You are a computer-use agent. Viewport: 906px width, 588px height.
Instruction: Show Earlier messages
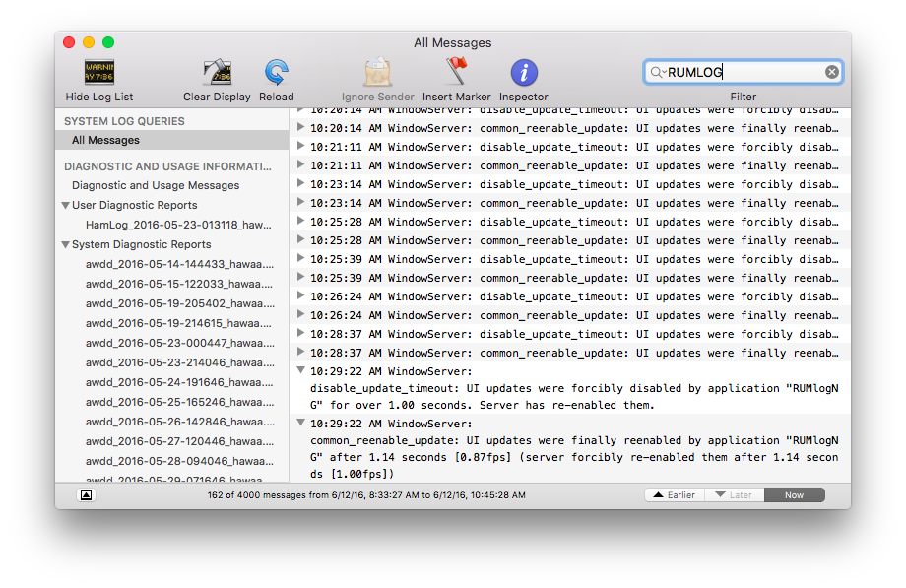point(675,494)
